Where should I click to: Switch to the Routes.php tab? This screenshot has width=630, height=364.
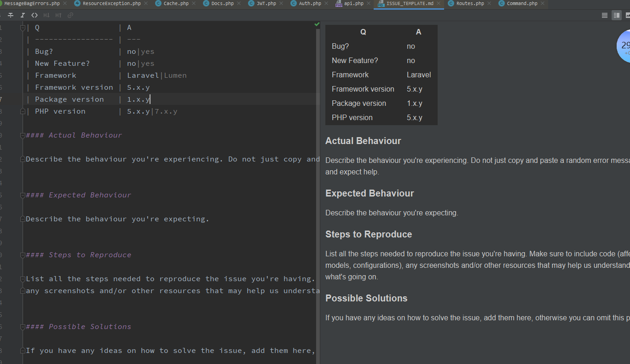(x=470, y=4)
